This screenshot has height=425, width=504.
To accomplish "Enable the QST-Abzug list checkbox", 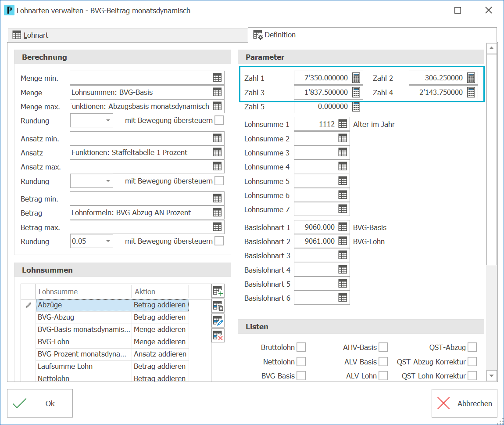I will click(x=472, y=347).
